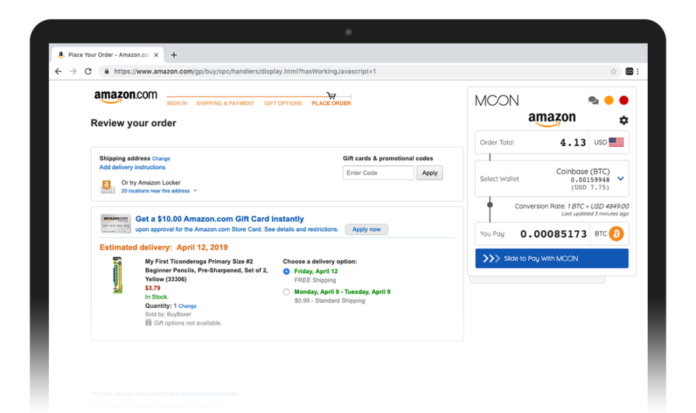Click the browser address bar URL
Screen dimensions: 696x413
click(x=245, y=71)
